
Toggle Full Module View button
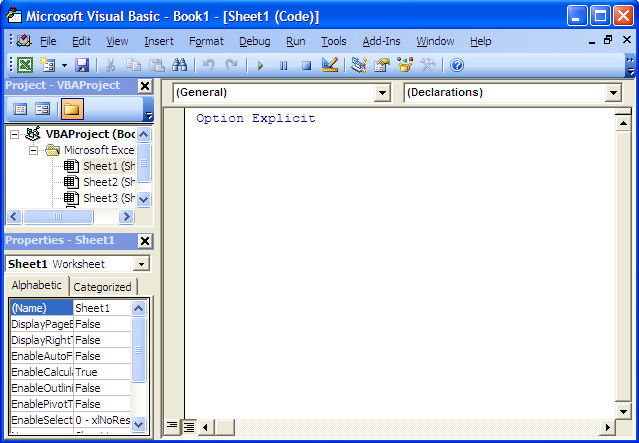[188, 427]
